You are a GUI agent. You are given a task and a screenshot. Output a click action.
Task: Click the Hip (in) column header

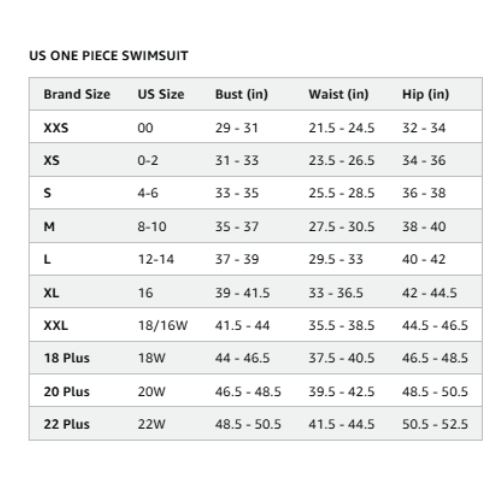pyautogui.click(x=425, y=94)
